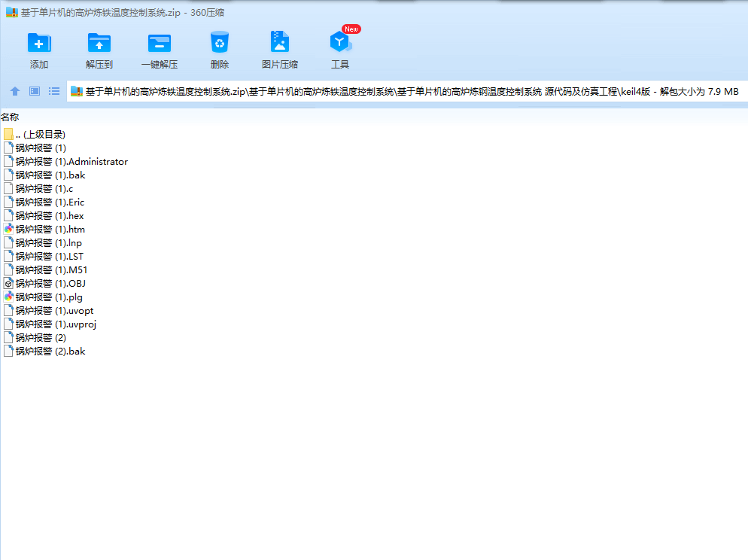Screen dimensions: 748x560
Task: Select the file 锅炉报警 (1).M51
Action: pos(45,270)
